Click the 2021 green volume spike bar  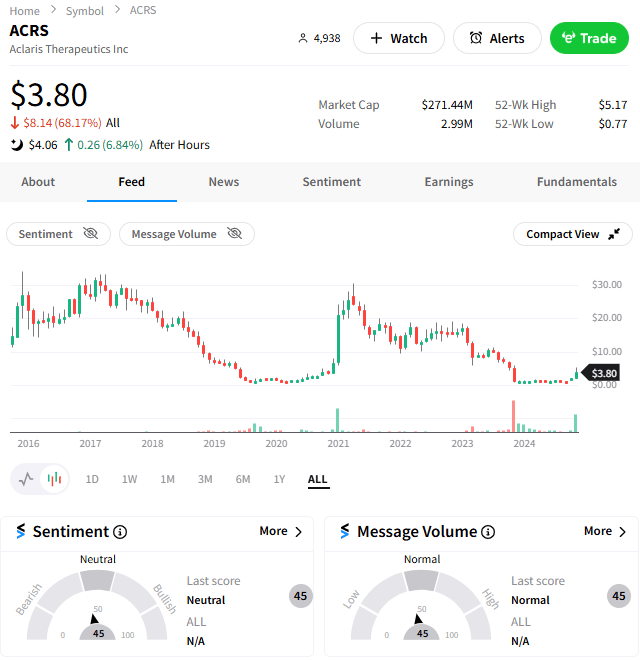[x=338, y=420]
